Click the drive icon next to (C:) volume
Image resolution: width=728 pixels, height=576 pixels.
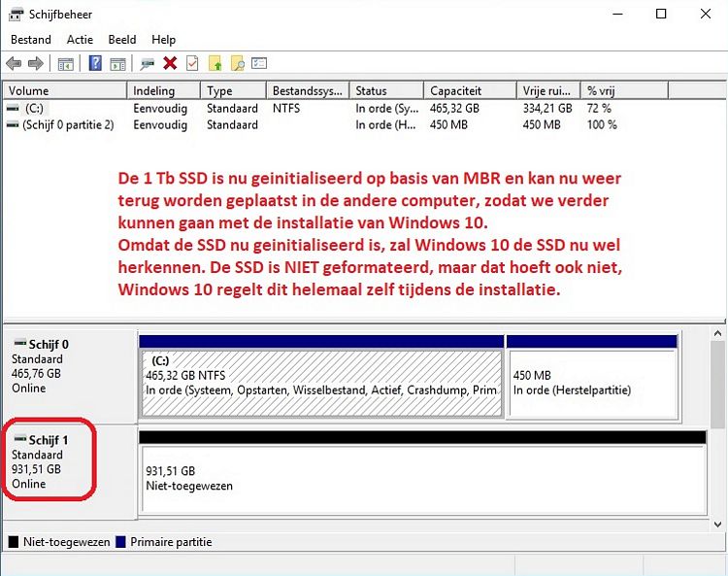13,108
